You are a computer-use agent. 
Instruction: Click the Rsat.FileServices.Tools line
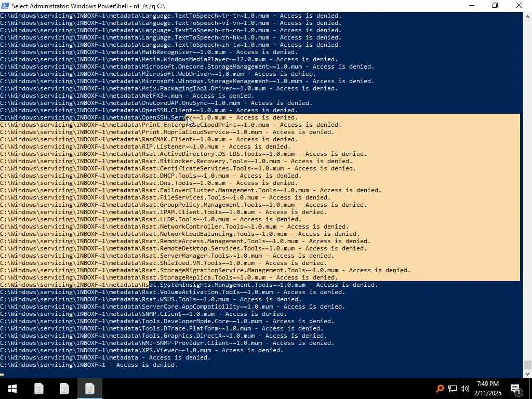click(x=165, y=197)
